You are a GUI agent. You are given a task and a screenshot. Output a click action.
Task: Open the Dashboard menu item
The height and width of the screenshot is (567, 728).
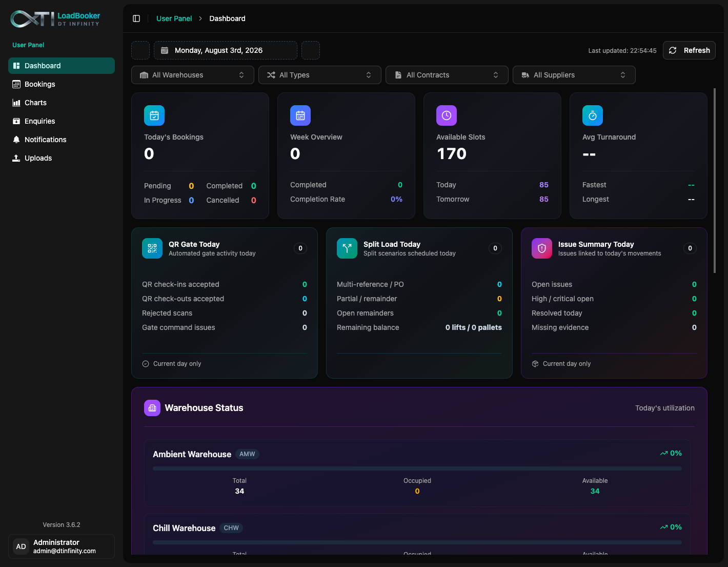62,66
